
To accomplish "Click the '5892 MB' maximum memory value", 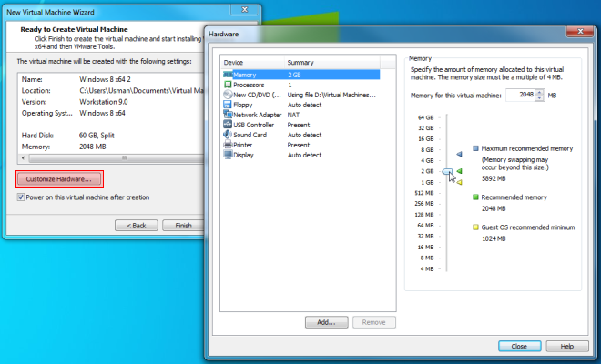I will [x=494, y=178].
